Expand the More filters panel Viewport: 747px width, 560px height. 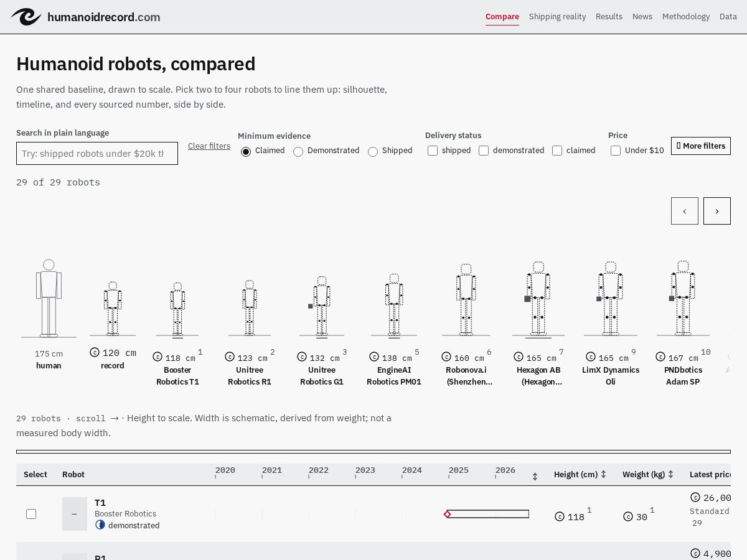tap(701, 146)
